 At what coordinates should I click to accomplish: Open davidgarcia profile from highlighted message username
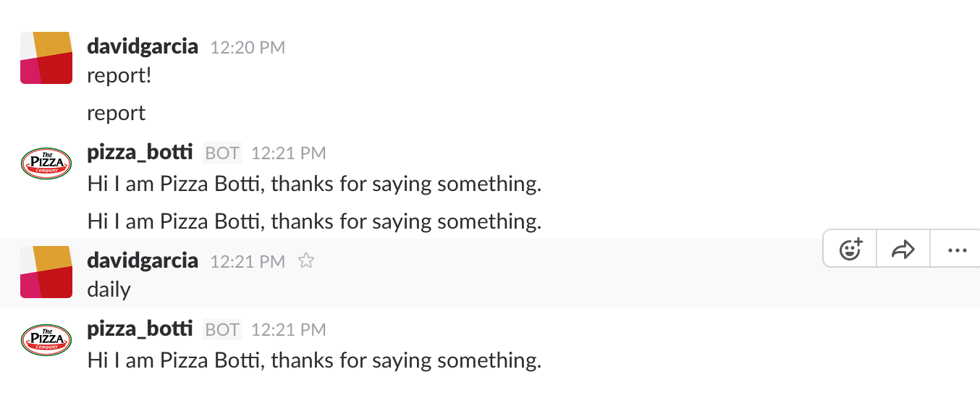(143, 260)
